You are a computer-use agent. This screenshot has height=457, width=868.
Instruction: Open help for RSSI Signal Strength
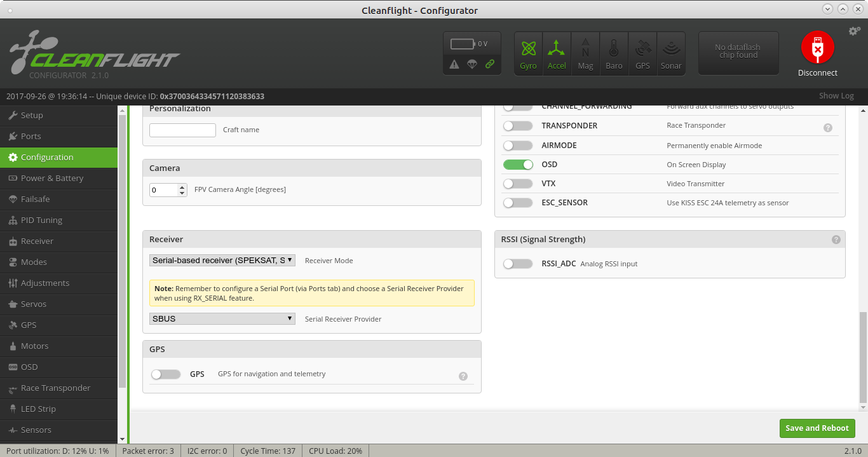(x=836, y=240)
